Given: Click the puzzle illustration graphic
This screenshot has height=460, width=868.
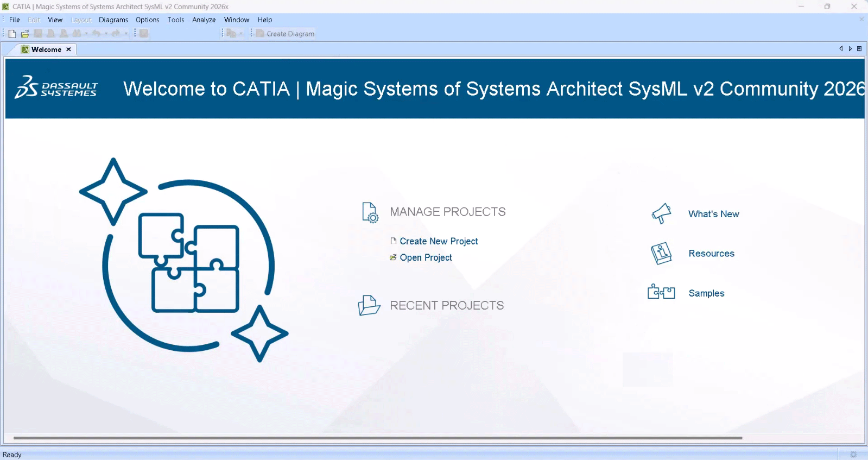Looking at the screenshot, I should pos(183,260).
